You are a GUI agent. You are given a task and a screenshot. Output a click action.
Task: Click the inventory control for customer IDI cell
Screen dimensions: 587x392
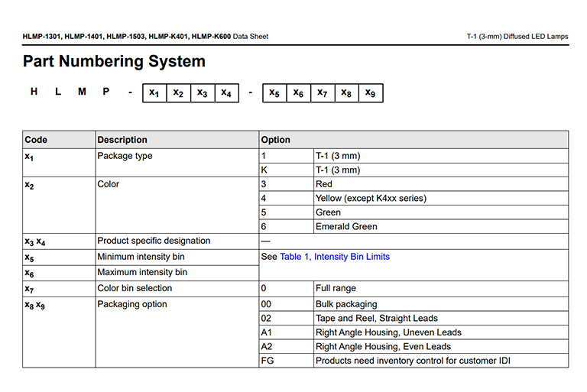(441, 361)
